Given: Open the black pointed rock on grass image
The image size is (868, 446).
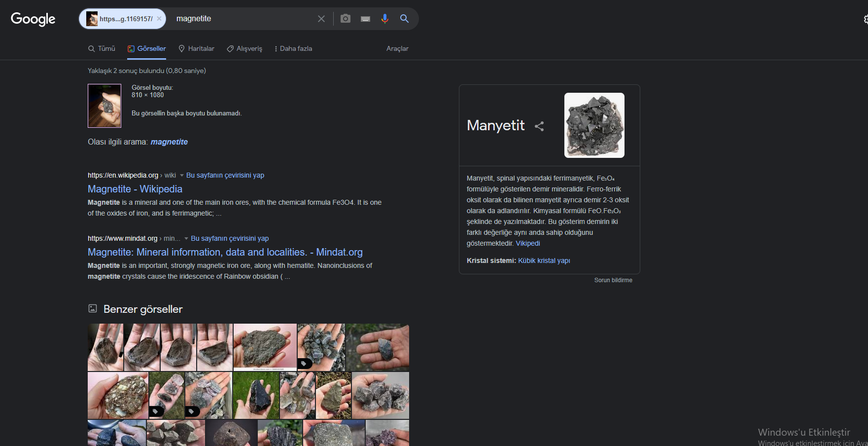Looking at the screenshot, I should (256, 396).
